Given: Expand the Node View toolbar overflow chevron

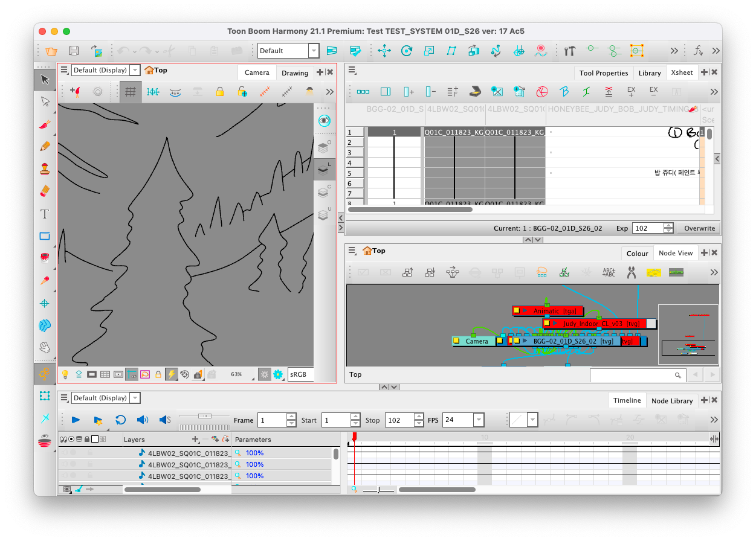Looking at the screenshot, I should [714, 272].
